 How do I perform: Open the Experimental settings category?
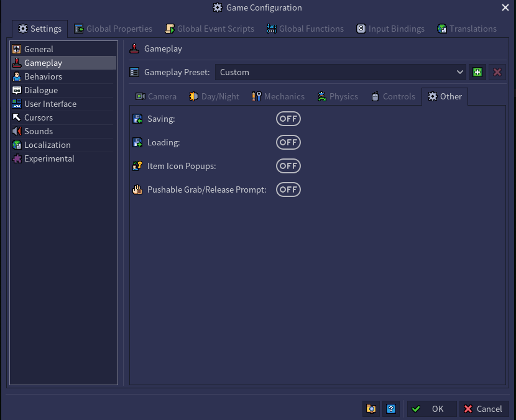[x=63, y=158]
